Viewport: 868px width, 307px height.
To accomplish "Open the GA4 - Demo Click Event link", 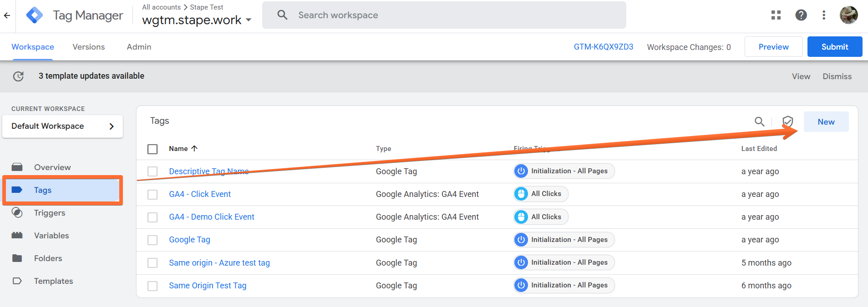I will coord(212,217).
